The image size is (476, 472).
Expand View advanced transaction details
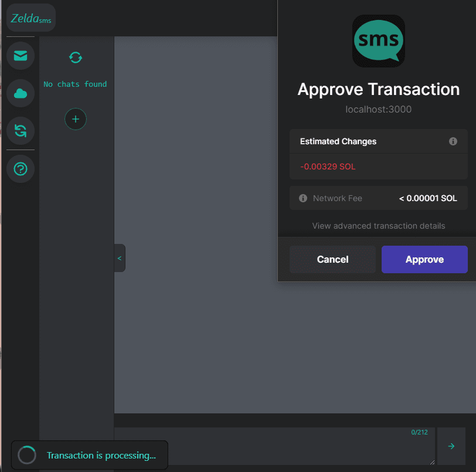coord(378,226)
